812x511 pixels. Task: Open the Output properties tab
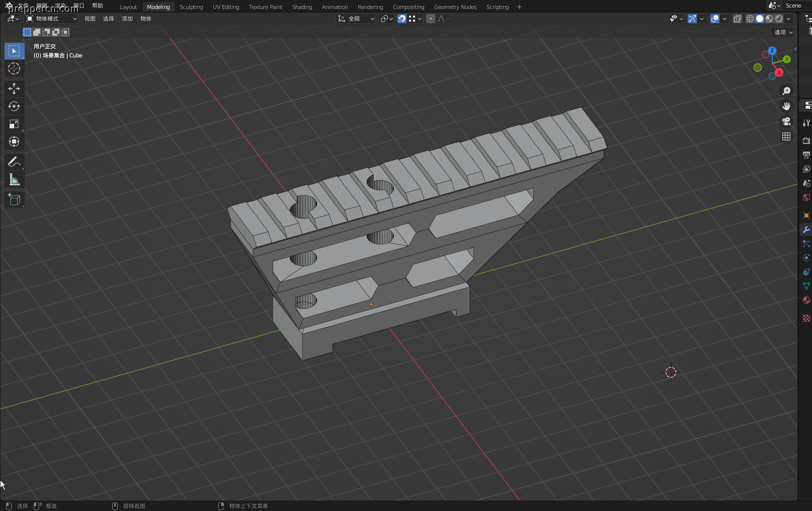(x=806, y=155)
